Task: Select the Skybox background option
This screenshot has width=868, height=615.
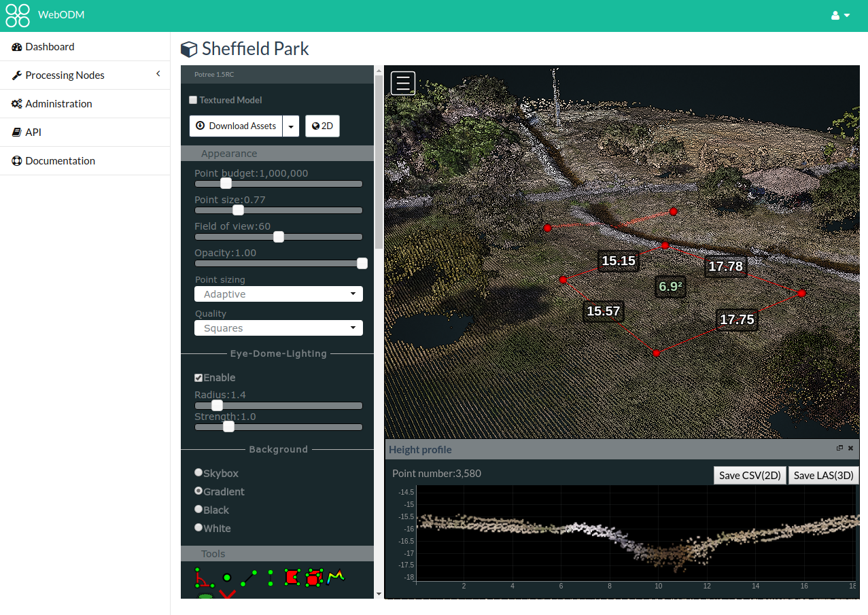Action: click(x=198, y=473)
